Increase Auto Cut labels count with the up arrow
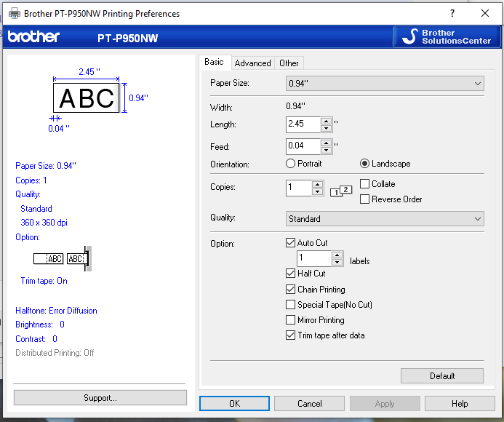The width and height of the screenshot is (504, 422). point(337,255)
